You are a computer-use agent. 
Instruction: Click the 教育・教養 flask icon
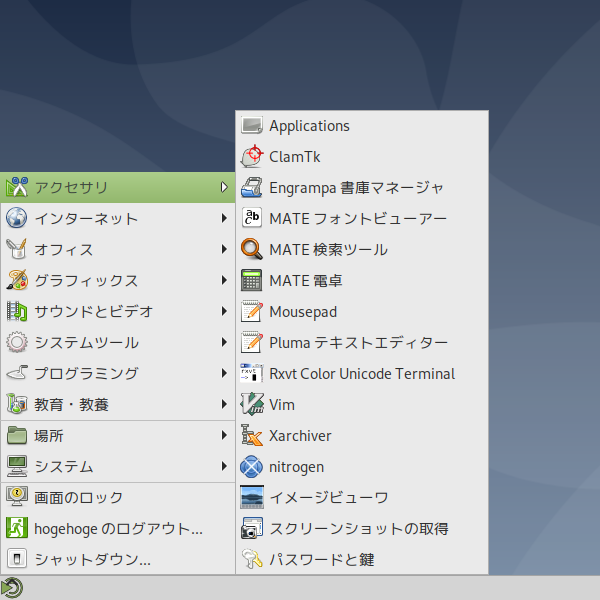(17, 404)
